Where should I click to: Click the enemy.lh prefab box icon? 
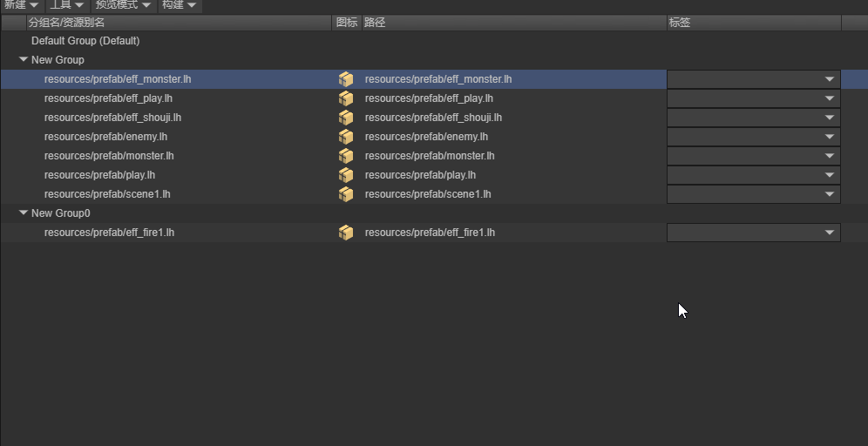tap(346, 137)
